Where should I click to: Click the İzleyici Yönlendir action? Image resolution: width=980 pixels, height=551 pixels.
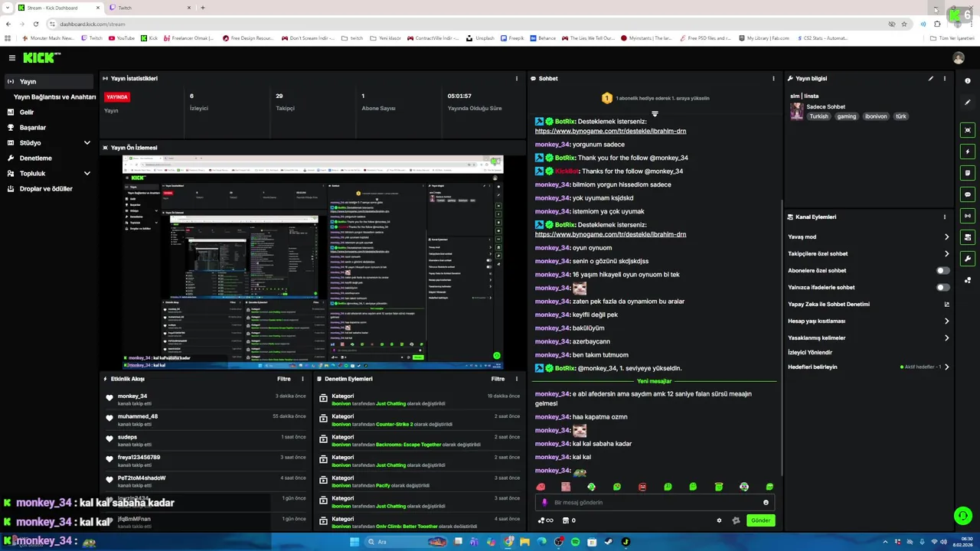tap(809, 352)
